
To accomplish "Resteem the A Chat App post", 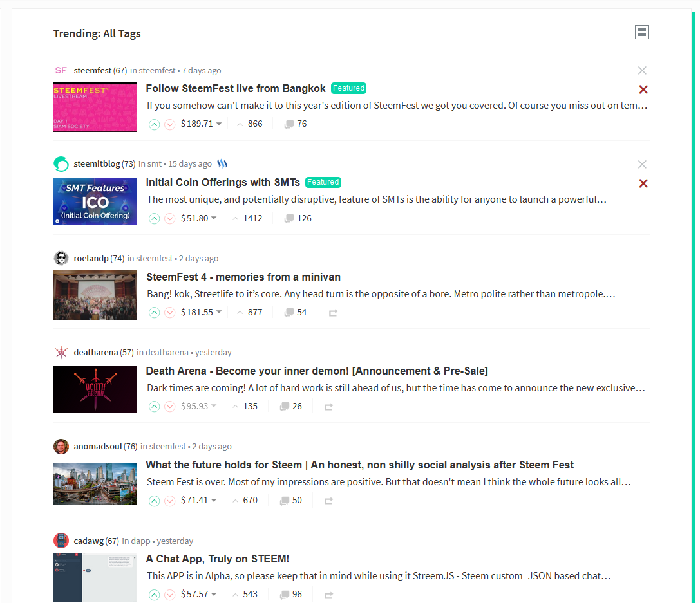I will [328, 595].
